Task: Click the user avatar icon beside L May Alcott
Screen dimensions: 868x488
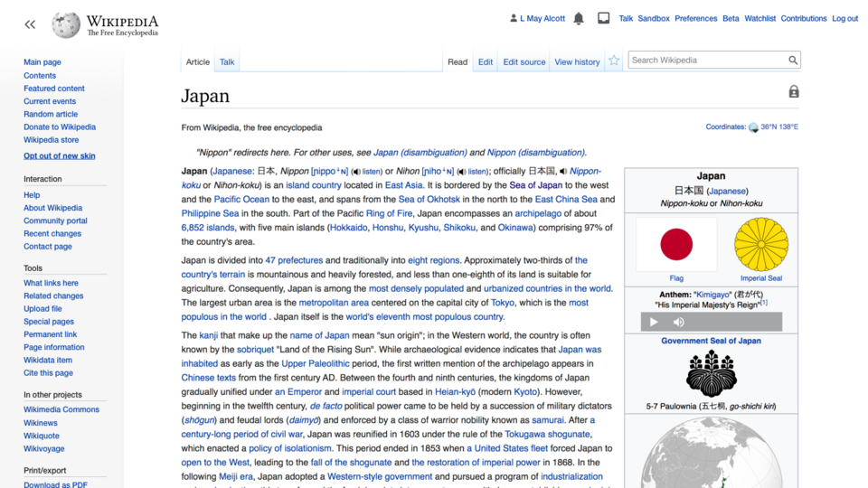Action: tap(514, 18)
